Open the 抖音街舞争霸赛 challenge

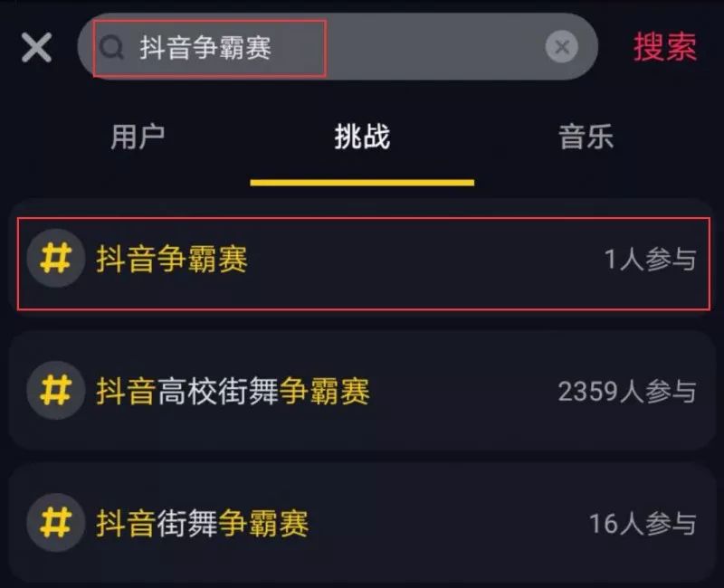(202, 524)
